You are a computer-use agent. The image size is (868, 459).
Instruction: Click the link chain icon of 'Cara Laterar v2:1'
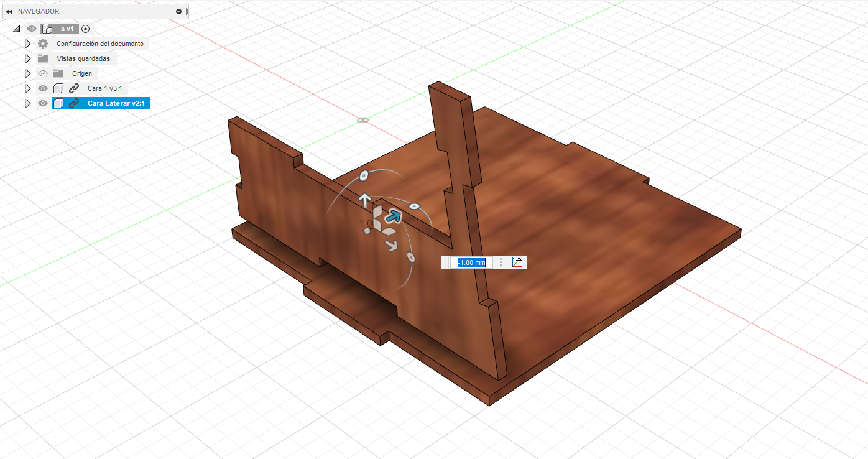pyautogui.click(x=74, y=103)
